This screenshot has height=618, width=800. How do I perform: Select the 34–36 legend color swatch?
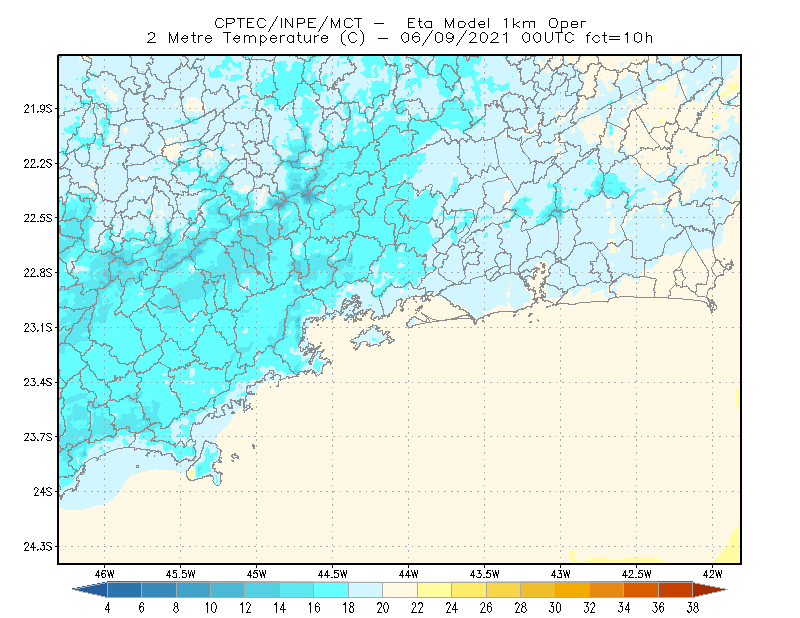(641, 590)
